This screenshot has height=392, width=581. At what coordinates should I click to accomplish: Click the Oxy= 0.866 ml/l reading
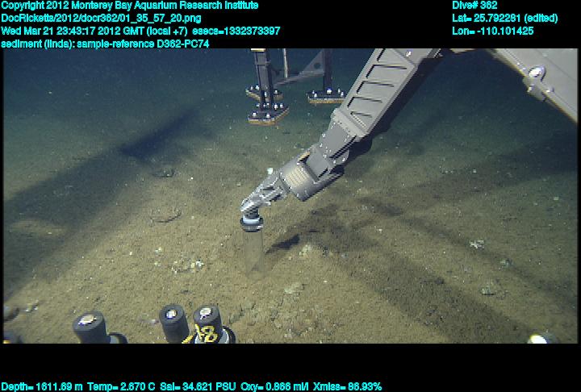tap(274, 387)
